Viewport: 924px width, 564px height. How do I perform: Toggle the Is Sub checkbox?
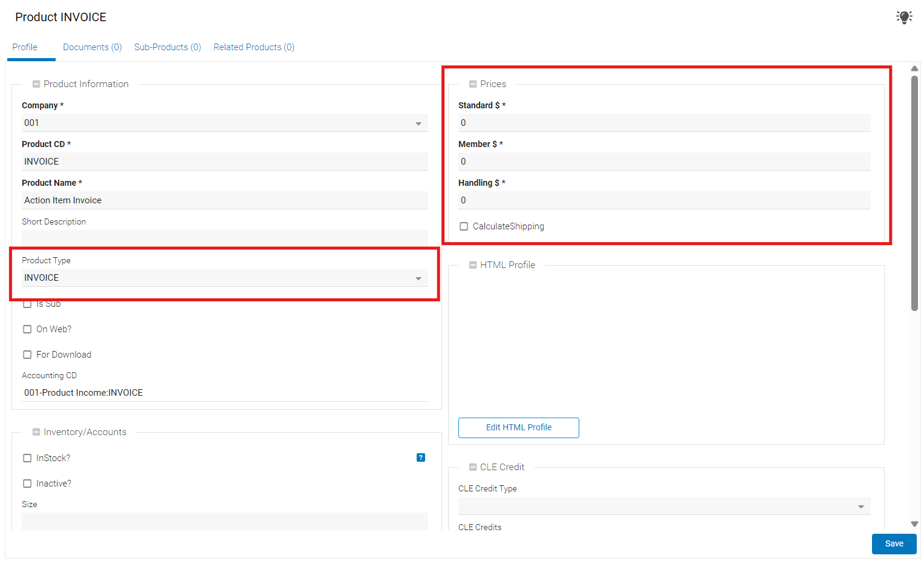pyautogui.click(x=27, y=304)
